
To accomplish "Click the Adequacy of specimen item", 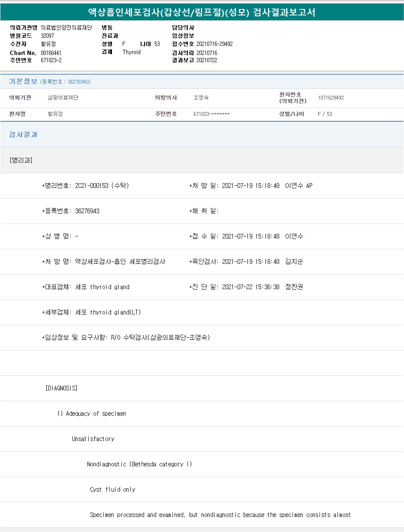I will 92,414.
